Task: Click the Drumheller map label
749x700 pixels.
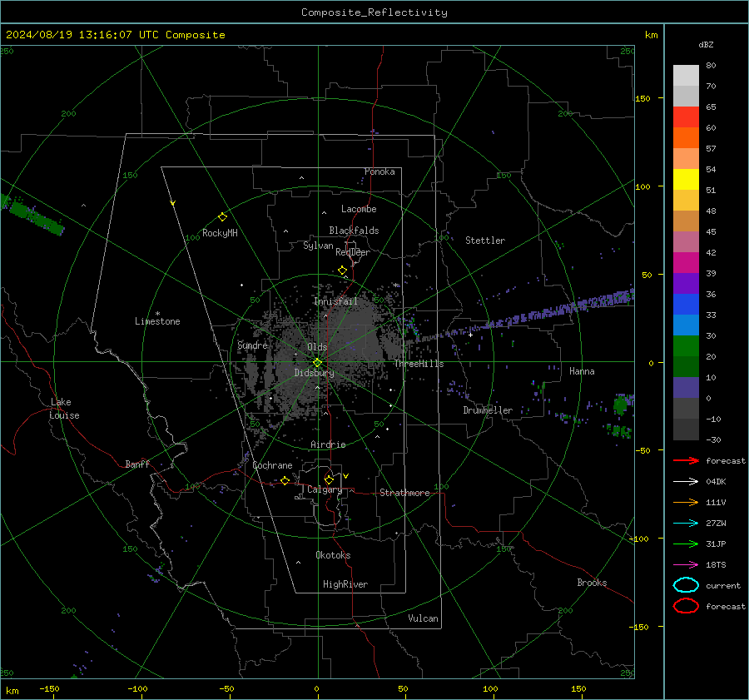Action: [x=488, y=410]
